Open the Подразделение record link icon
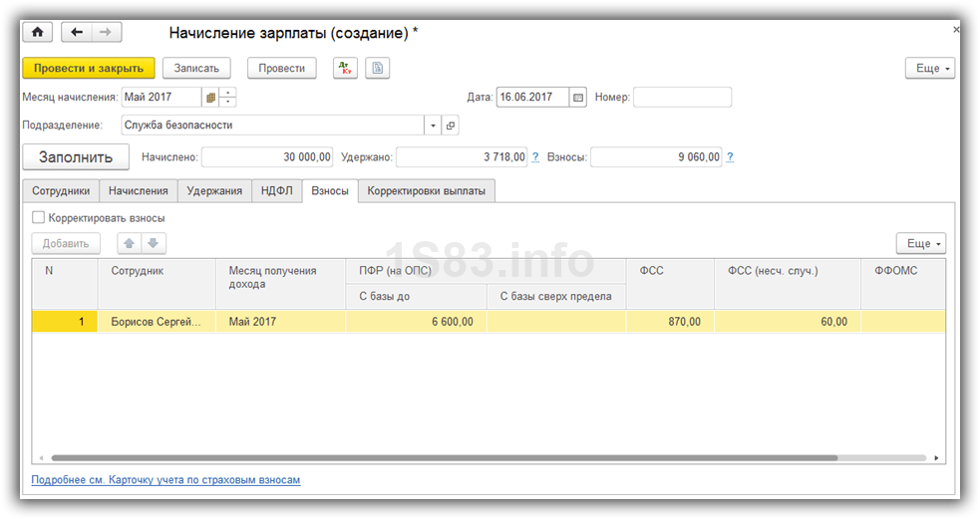Image resolution: width=980 pixels, height=519 pixels. pyautogui.click(x=450, y=126)
